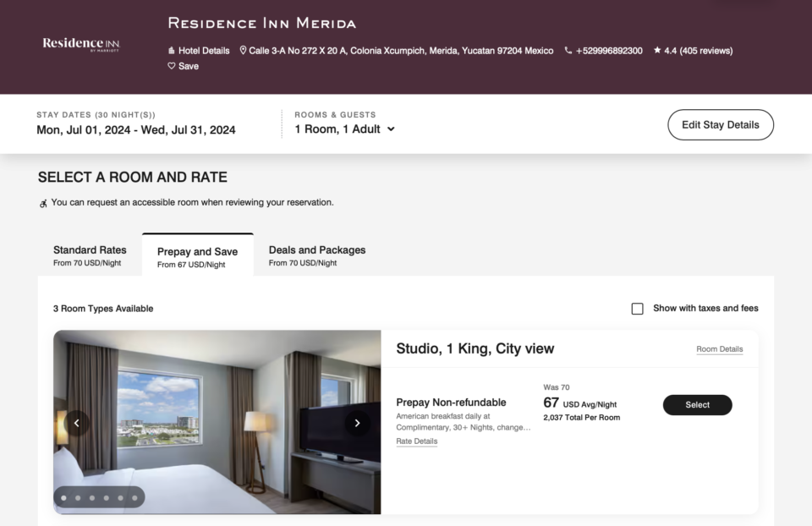This screenshot has width=812, height=526.
Task: Click the star icon beside the rating
Action: [657, 51]
